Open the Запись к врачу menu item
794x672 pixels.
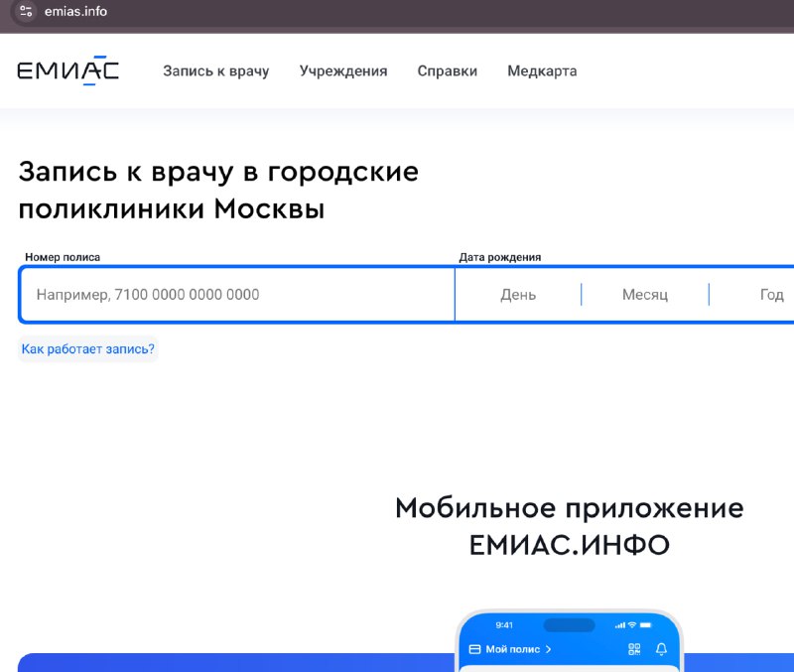pyautogui.click(x=215, y=70)
